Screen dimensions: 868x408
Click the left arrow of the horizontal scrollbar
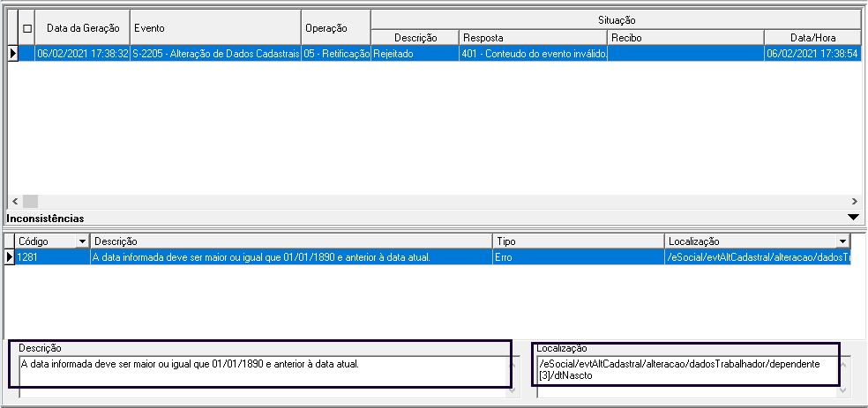tap(14, 202)
